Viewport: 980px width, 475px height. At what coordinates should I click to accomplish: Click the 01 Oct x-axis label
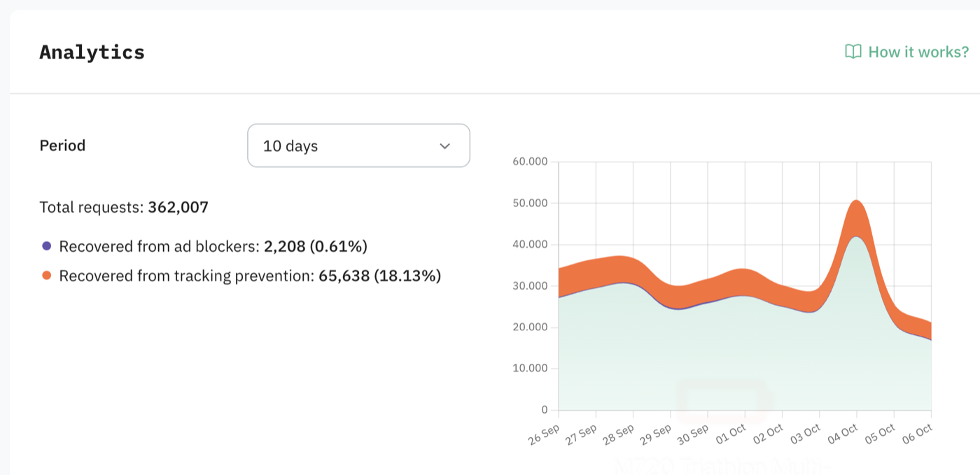tap(730, 434)
